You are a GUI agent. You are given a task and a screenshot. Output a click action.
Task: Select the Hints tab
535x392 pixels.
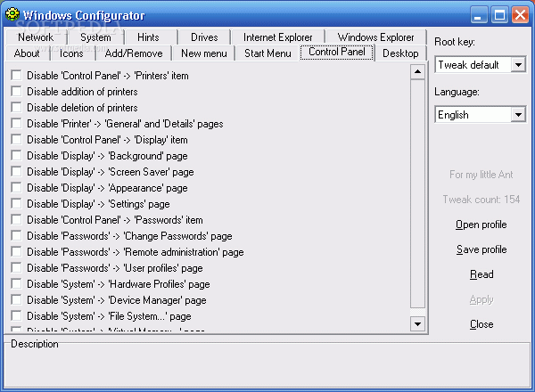148,37
